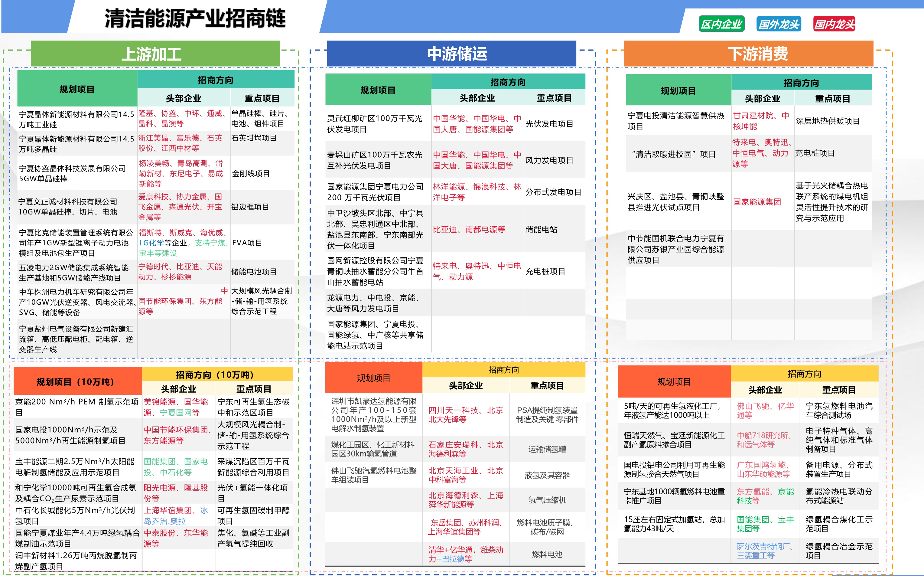924x576 pixels.
Task: Click 绿氢耦合冶金示范项目 cell
Action: (x=839, y=551)
